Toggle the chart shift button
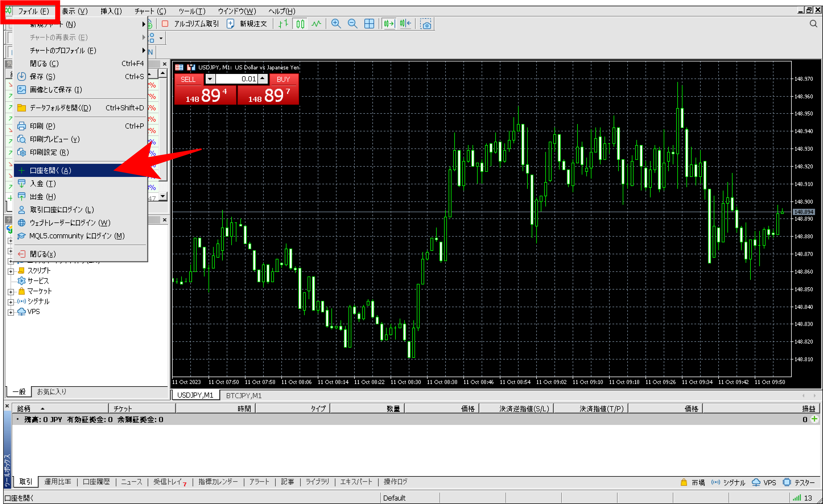The width and height of the screenshot is (823, 504). tap(405, 24)
